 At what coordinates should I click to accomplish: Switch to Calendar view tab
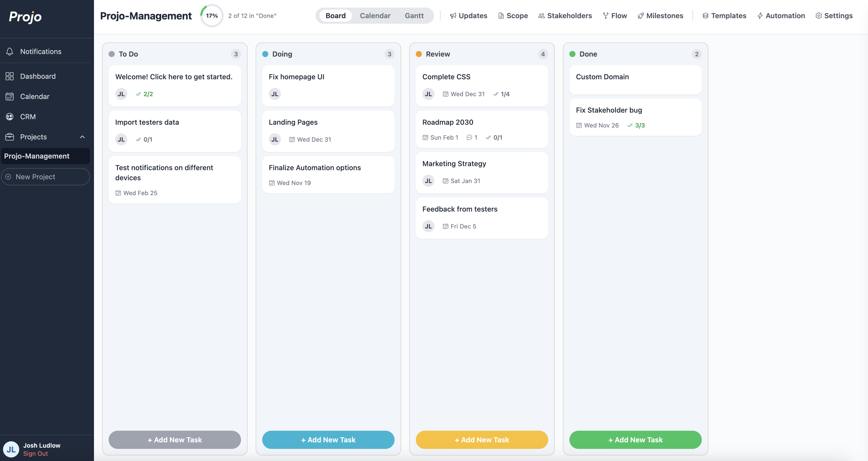(375, 16)
